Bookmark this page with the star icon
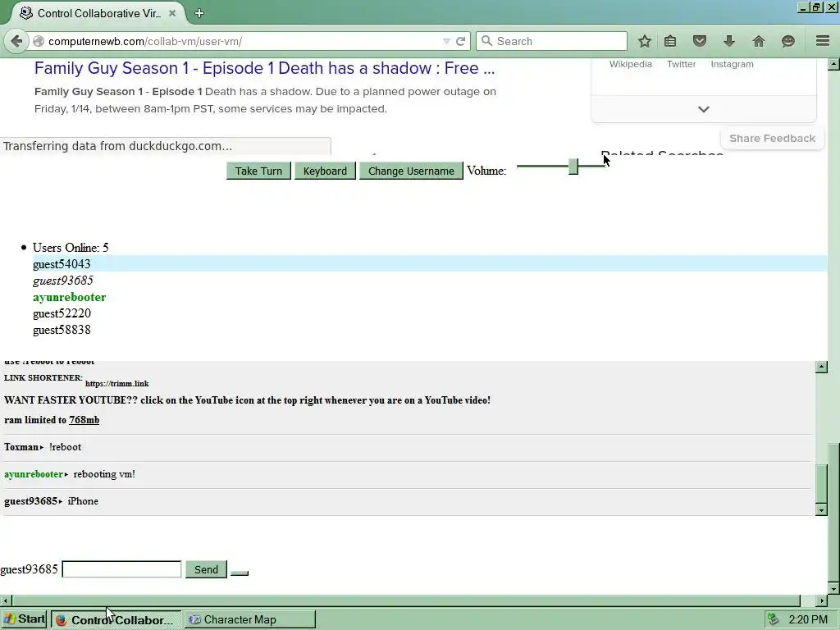Image resolution: width=840 pixels, height=630 pixels. tap(645, 41)
